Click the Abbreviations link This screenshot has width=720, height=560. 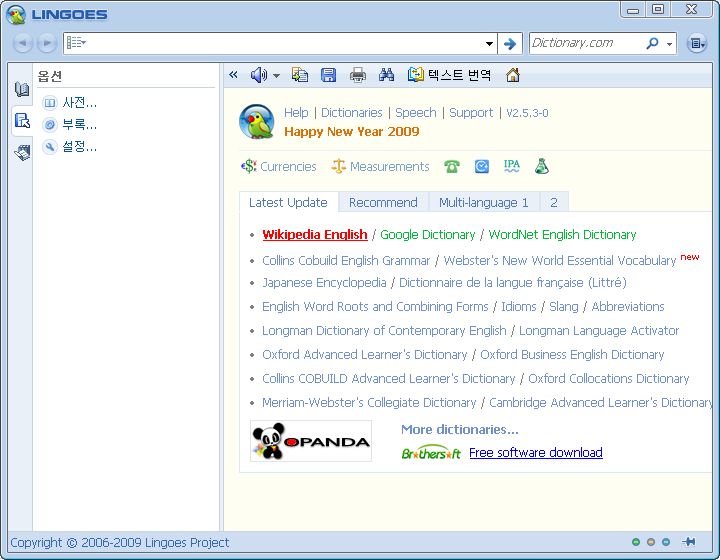click(x=628, y=307)
